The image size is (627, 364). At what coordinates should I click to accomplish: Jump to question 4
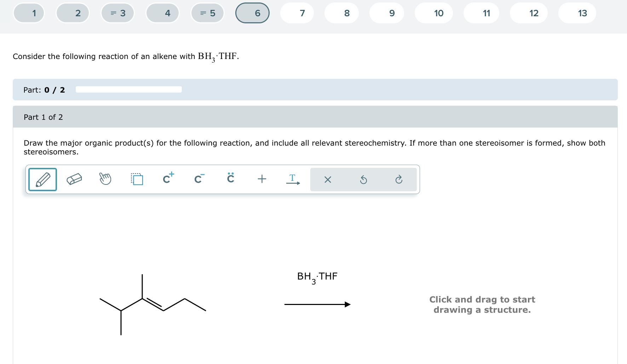(163, 13)
